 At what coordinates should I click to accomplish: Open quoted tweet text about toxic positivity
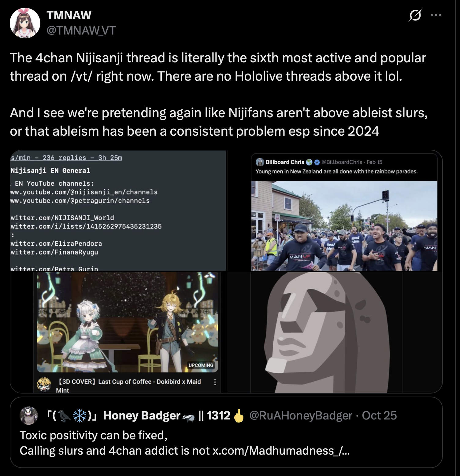point(185,443)
